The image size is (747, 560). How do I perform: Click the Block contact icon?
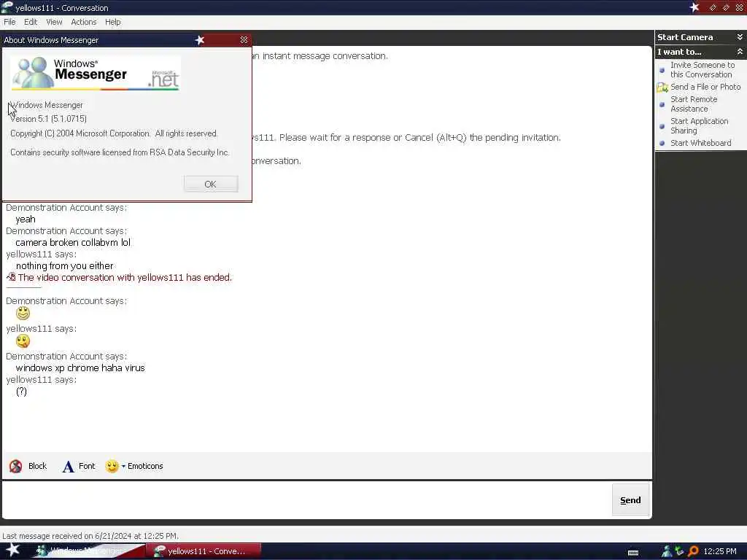point(16,466)
